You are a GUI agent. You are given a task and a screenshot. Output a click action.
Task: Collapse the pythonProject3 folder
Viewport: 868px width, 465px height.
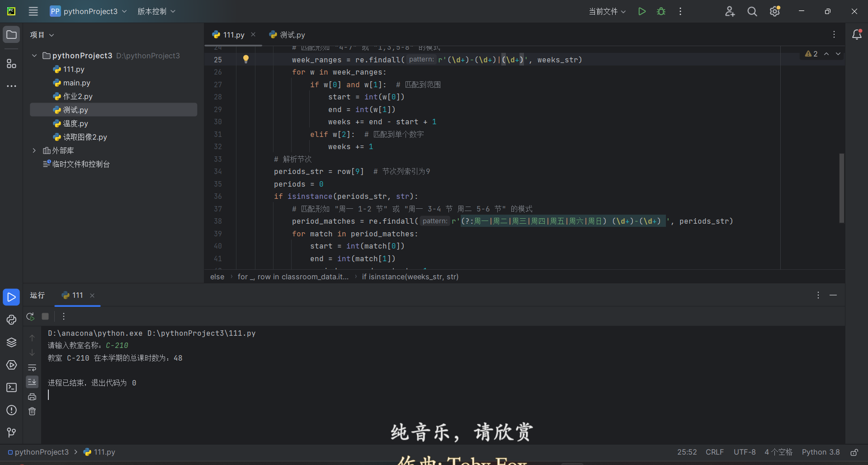[34, 56]
